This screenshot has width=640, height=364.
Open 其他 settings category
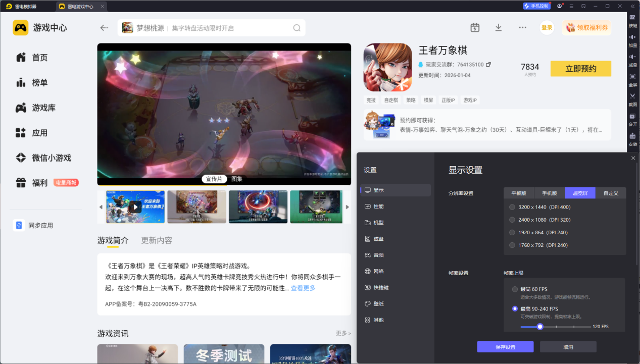point(396,320)
